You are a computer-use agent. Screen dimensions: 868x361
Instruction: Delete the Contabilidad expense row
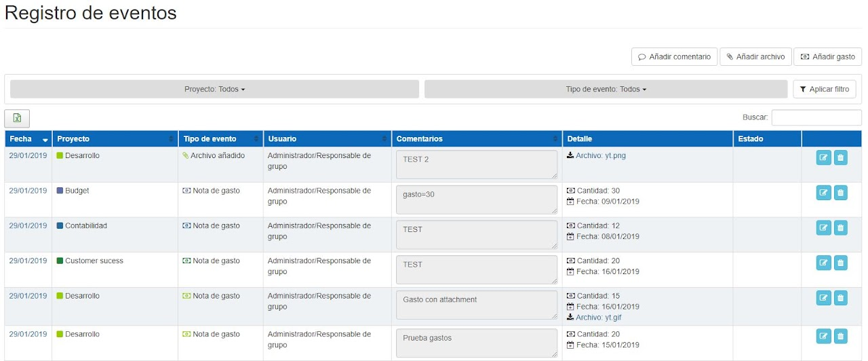pos(840,228)
